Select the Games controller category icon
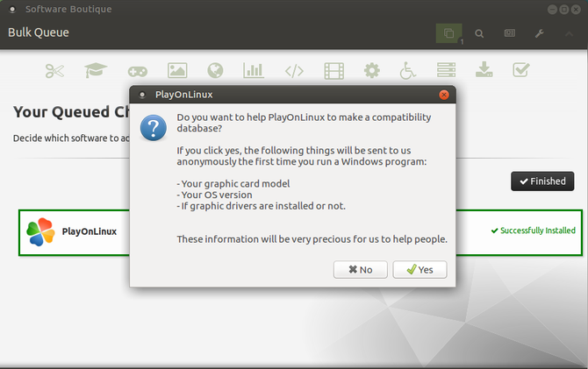This screenshot has height=369, width=588. (138, 70)
